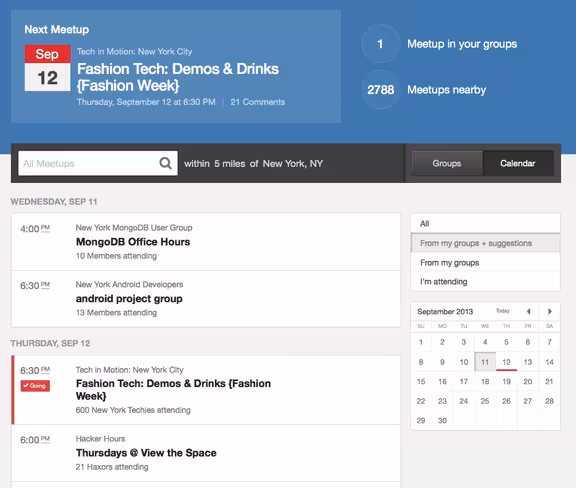Viewport: 576px width, 488px height.
Task: Choose the 'From my groups' filter
Action: point(485,262)
